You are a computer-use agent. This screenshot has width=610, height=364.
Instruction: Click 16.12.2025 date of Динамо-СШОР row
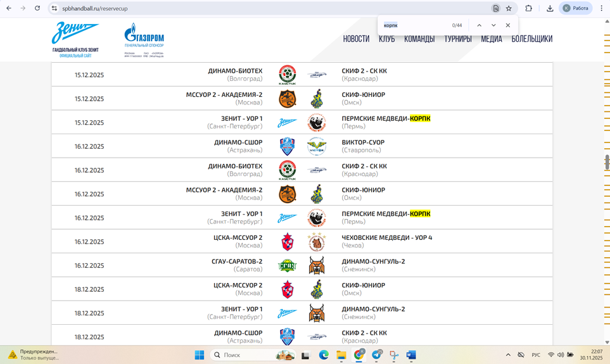[x=89, y=147]
